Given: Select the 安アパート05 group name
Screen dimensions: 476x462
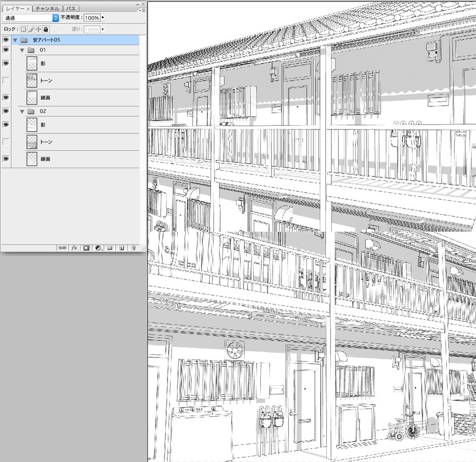Looking at the screenshot, I should [46, 40].
